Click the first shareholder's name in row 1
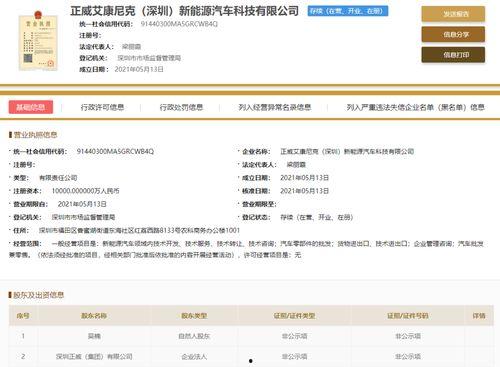The width and height of the screenshot is (500, 367). [94, 336]
